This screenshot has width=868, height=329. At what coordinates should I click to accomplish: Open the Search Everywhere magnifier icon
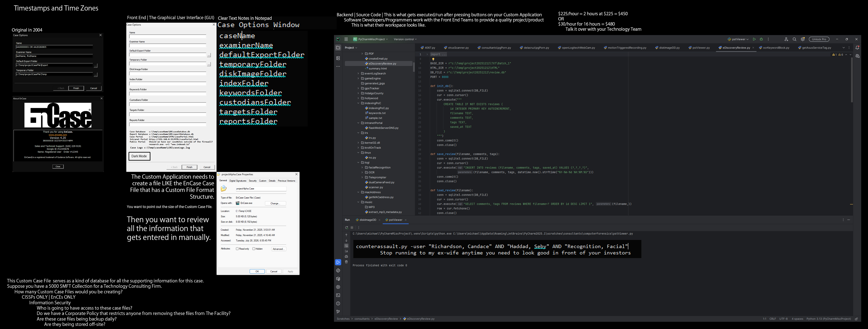(x=794, y=39)
